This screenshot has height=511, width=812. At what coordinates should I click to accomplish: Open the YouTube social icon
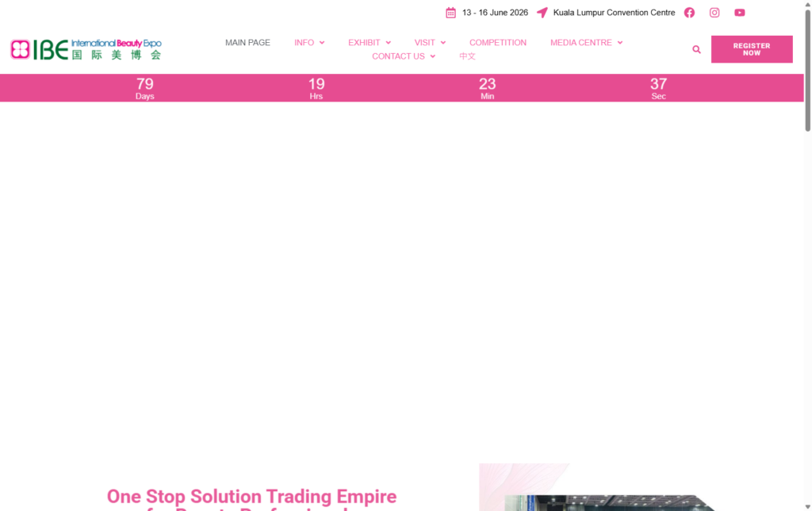pyautogui.click(x=739, y=13)
